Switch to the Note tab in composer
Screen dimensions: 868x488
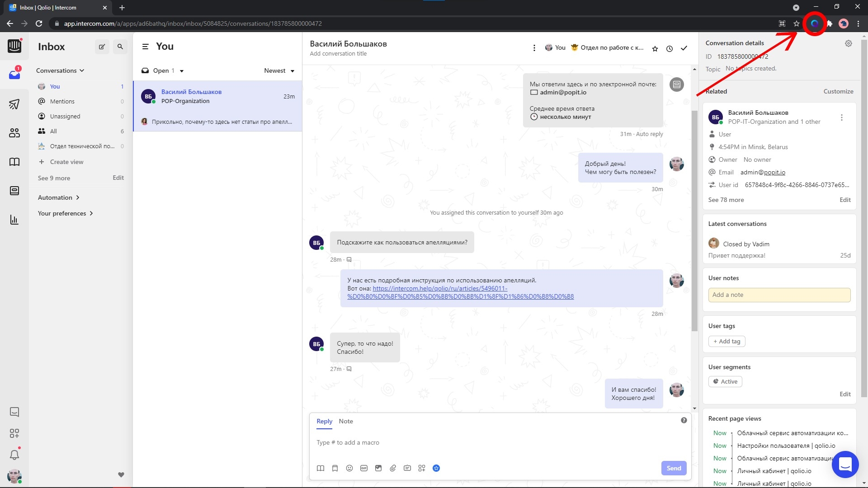tap(346, 421)
